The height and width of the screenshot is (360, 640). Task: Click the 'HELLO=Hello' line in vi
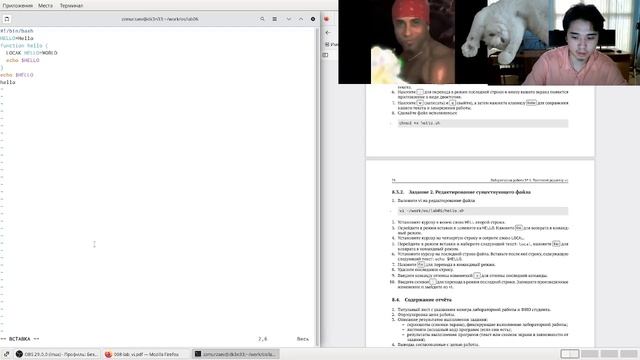(x=17, y=38)
